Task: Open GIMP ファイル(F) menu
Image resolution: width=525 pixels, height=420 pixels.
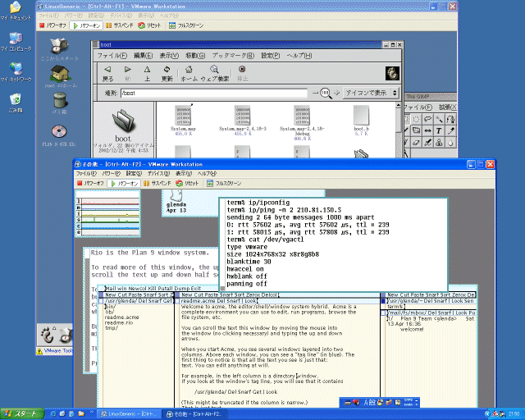Action: (418, 107)
